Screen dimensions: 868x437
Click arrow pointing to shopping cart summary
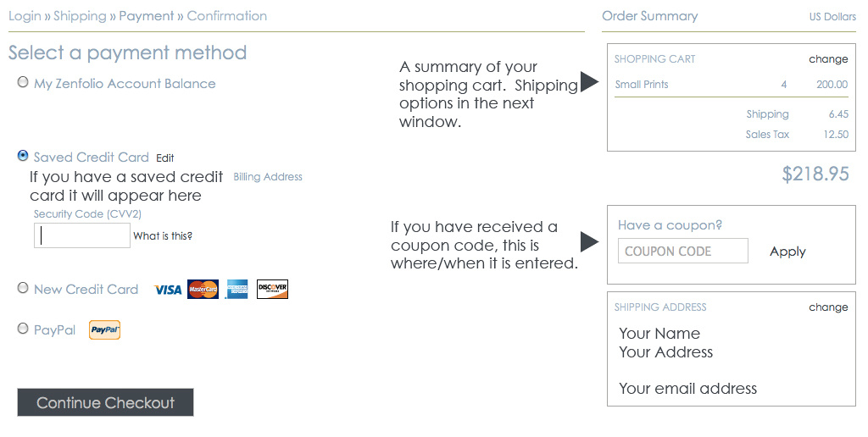point(590,81)
